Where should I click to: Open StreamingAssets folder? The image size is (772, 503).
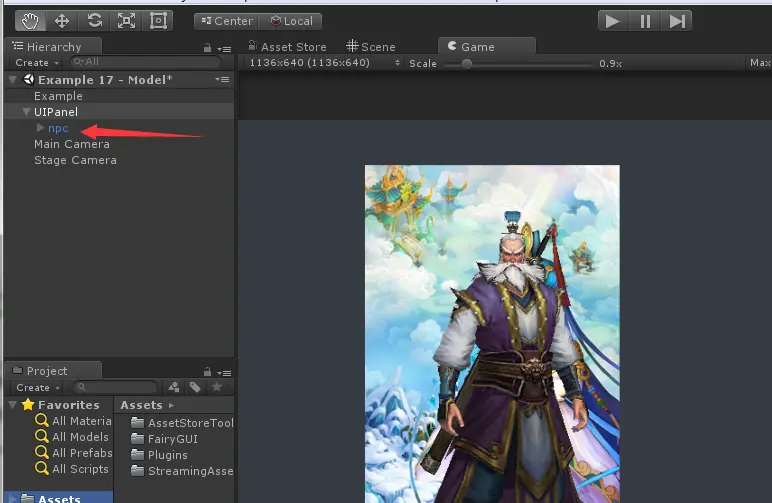pyautogui.click(x=182, y=471)
